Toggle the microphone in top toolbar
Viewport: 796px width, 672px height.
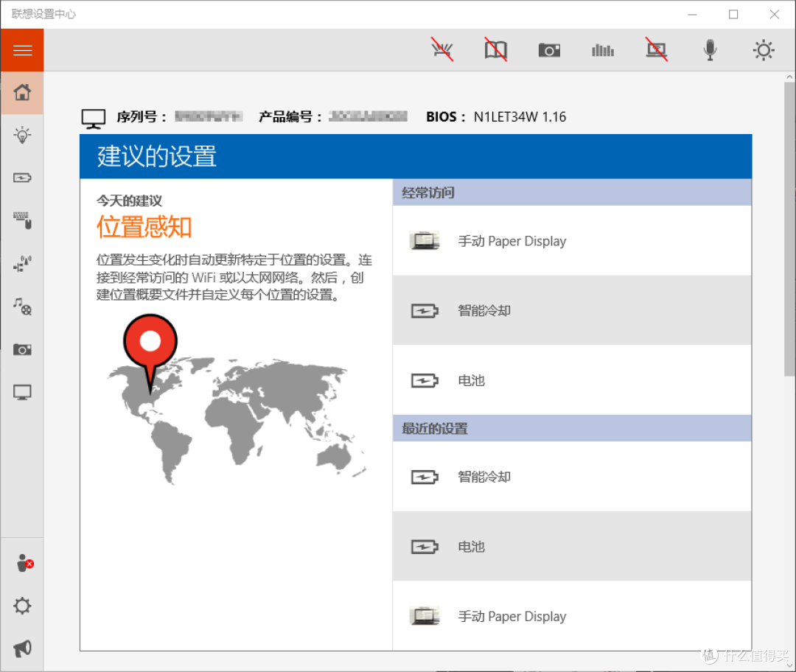pos(711,50)
